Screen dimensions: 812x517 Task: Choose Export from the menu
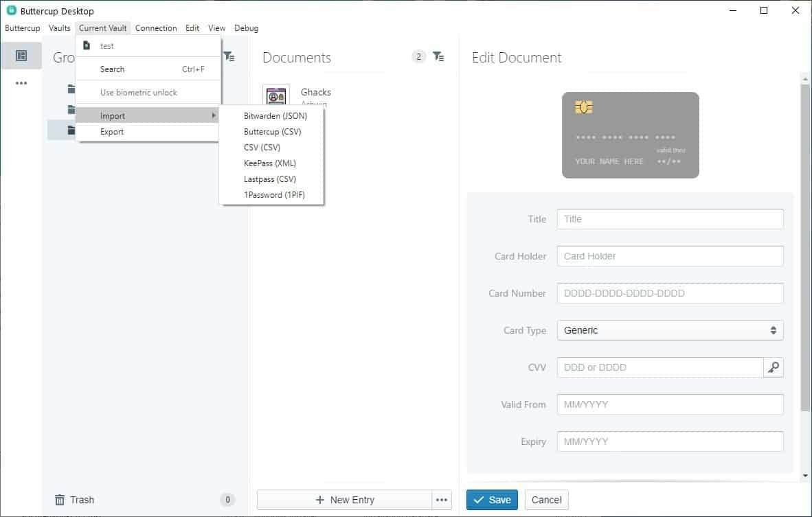pos(148,131)
